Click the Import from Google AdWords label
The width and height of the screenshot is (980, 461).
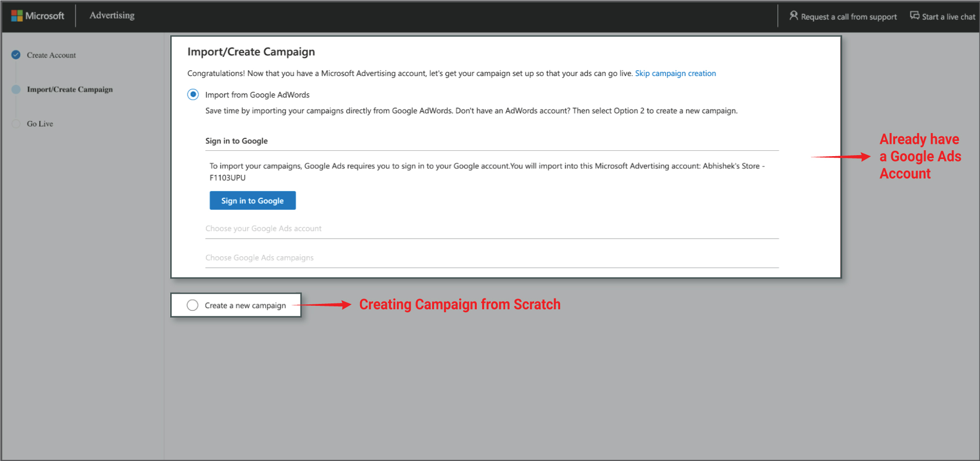[x=258, y=95]
